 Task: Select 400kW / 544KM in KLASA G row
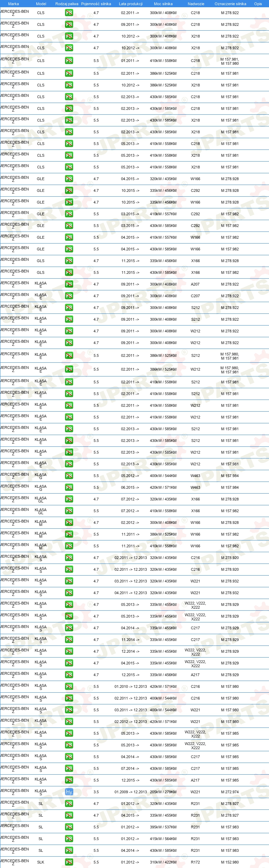[163, 476]
